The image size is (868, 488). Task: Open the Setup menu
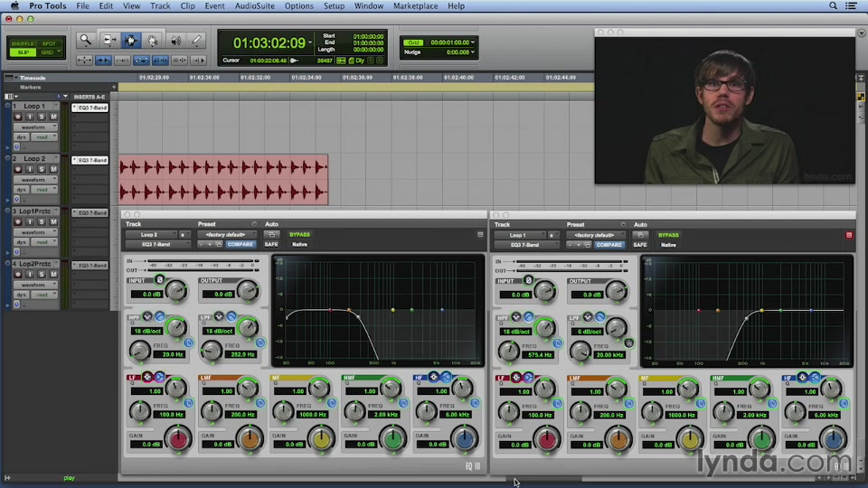334,5
